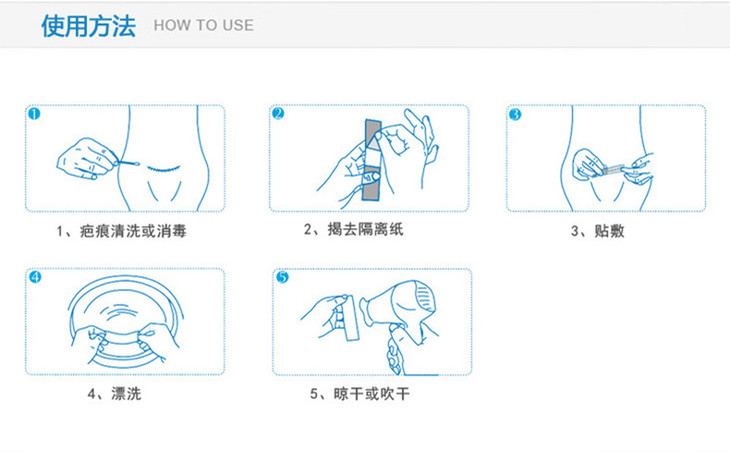Select the apply patch illustration panel

[x=606, y=158]
